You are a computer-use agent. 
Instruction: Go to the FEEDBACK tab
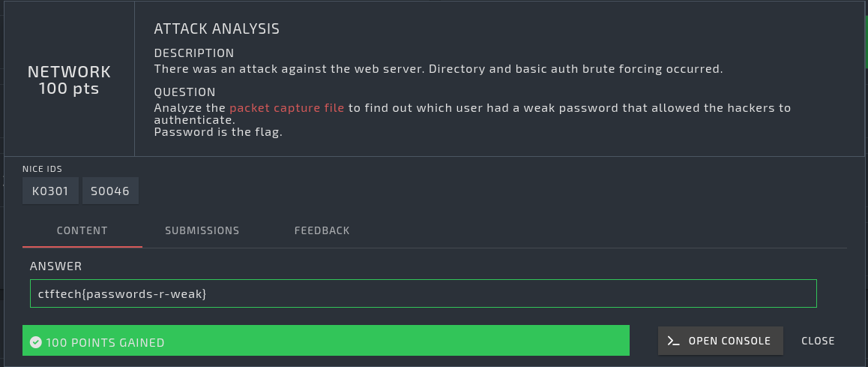pyautogui.click(x=322, y=230)
